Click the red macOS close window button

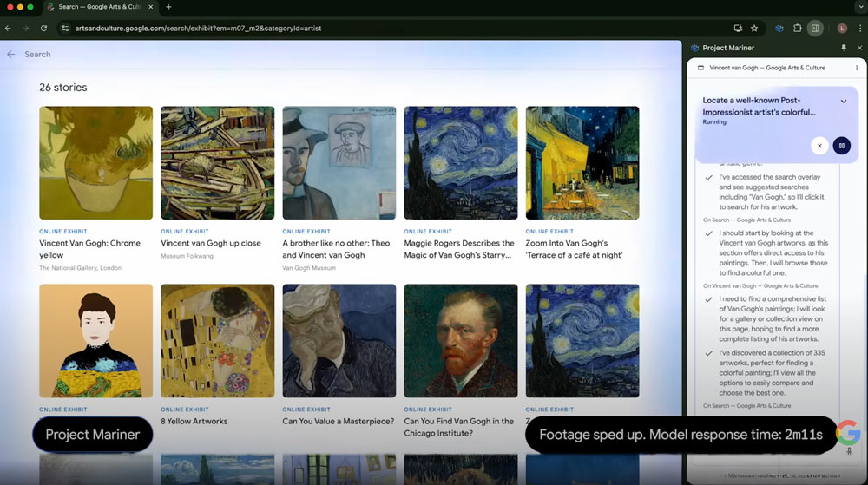[x=10, y=7]
